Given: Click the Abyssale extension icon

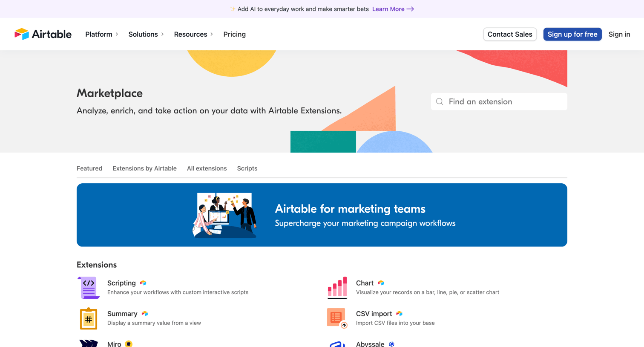Looking at the screenshot, I should 337,344.
